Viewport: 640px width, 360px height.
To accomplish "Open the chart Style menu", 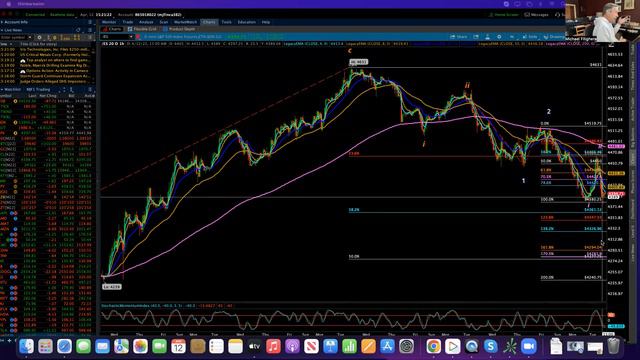I will coord(530,37).
